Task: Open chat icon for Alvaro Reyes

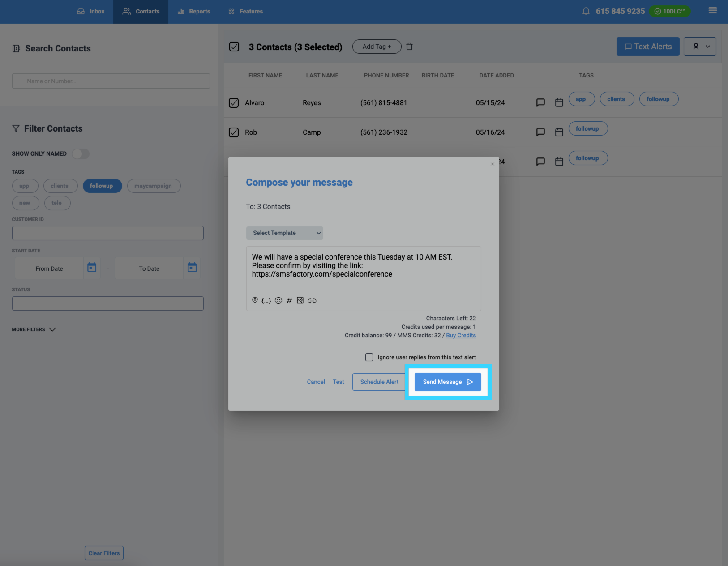Action: [x=540, y=102]
